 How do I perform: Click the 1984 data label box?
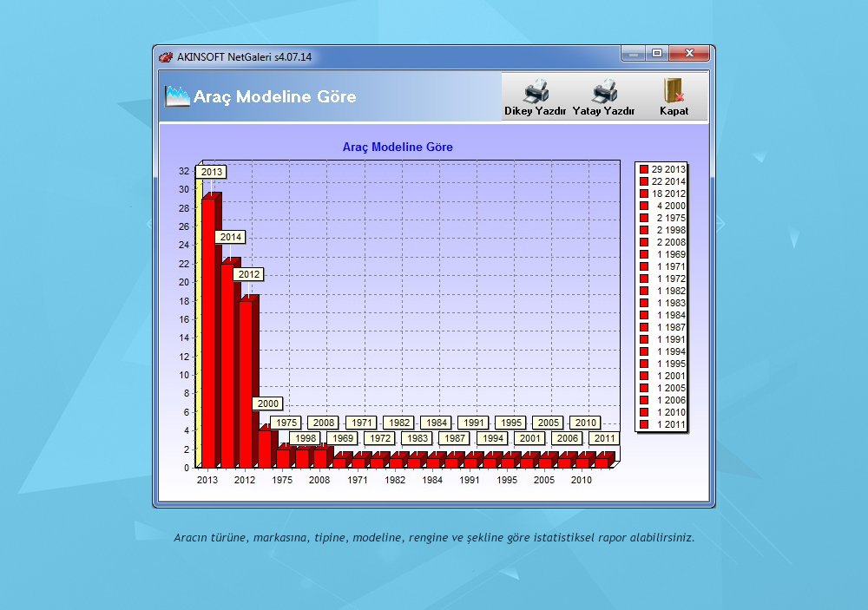tap(437, 423)
